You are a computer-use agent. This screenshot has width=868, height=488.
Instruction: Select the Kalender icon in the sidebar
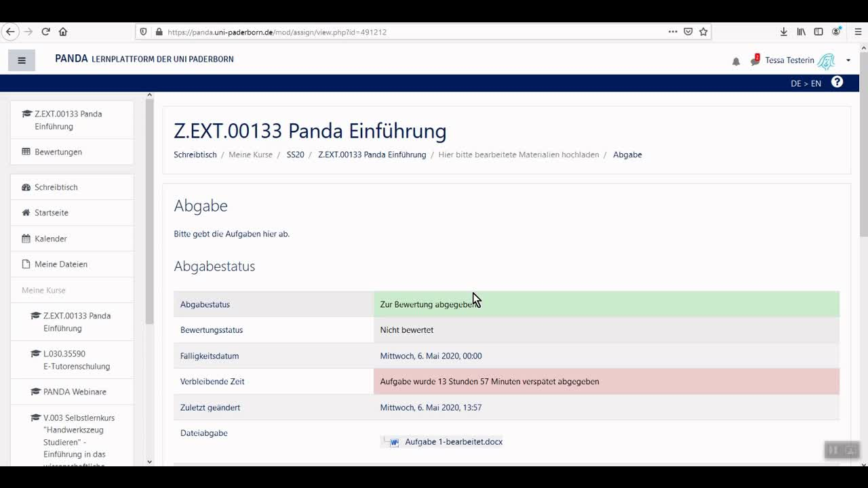(x=27, y=239)
